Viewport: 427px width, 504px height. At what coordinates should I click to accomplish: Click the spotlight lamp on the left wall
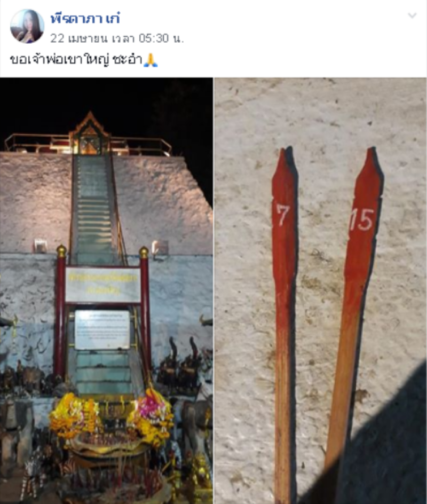pyautogui.click(x=40, y=246)
